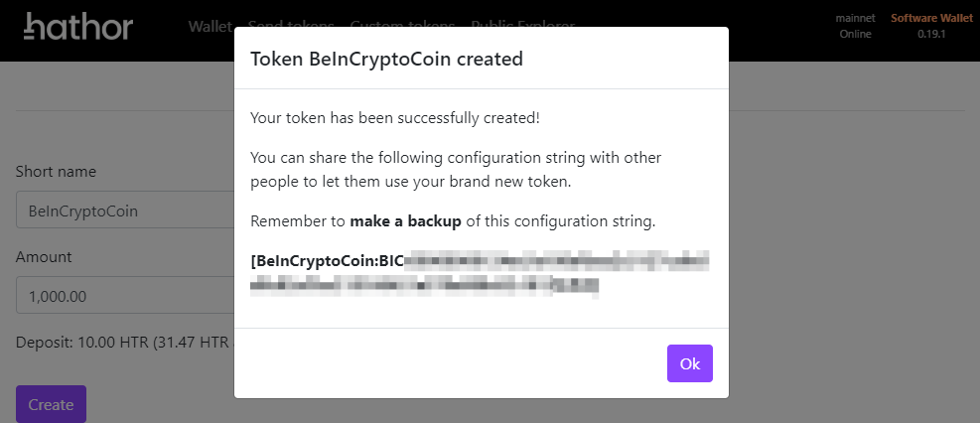Viewport: 980px width, 423px height.
Task: Click the Hathor logo
Action: [x=77, y=27]
